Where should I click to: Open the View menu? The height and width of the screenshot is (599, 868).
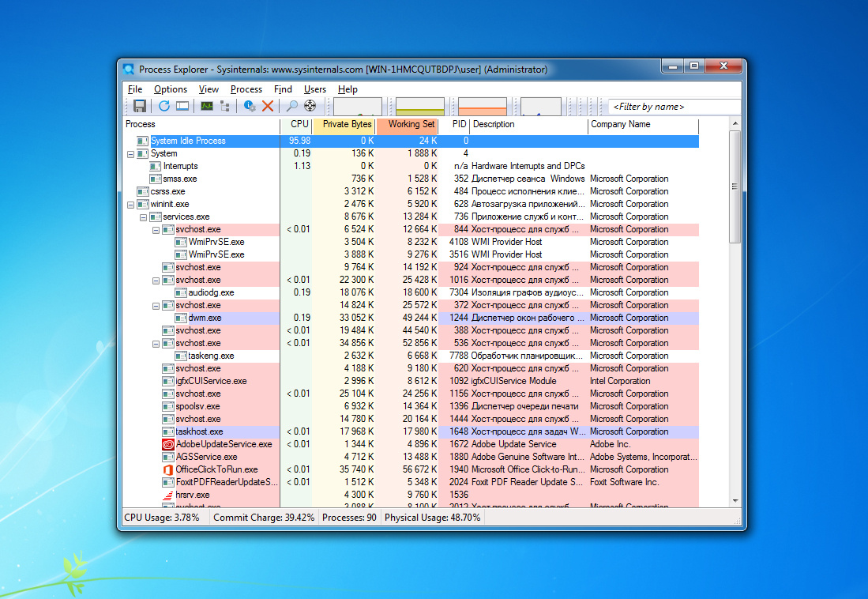209,89
